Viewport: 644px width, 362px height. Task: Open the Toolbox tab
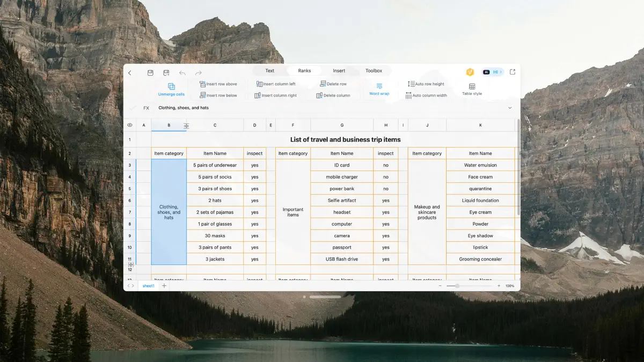(x=374, y=70)
